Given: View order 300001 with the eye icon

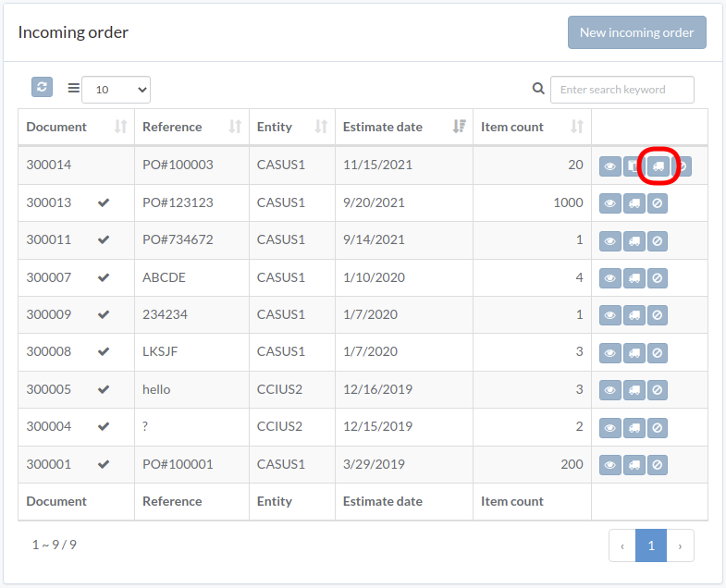Looking at the screenshot, I should (x=610, y=465).
